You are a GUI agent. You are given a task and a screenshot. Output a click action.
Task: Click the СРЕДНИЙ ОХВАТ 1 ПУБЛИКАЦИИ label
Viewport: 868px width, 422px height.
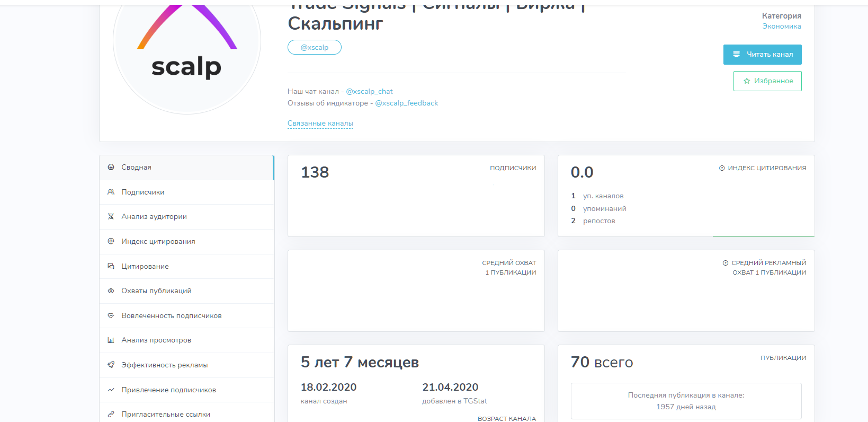coord(509,268)
